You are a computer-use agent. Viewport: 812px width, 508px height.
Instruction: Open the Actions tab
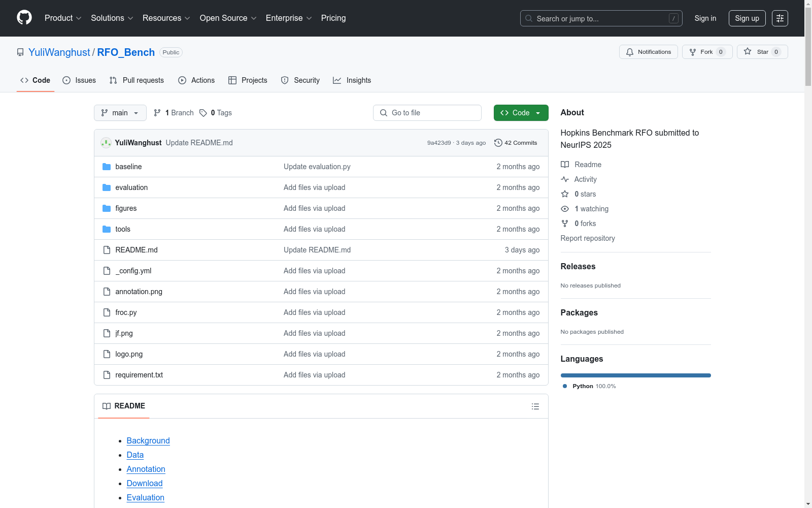(196, 80)
